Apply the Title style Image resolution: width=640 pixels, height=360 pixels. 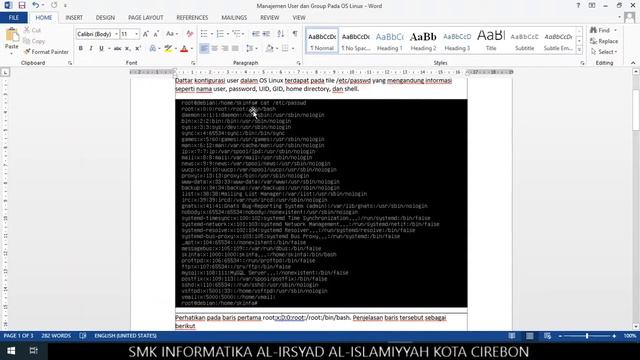pos(491,40)
